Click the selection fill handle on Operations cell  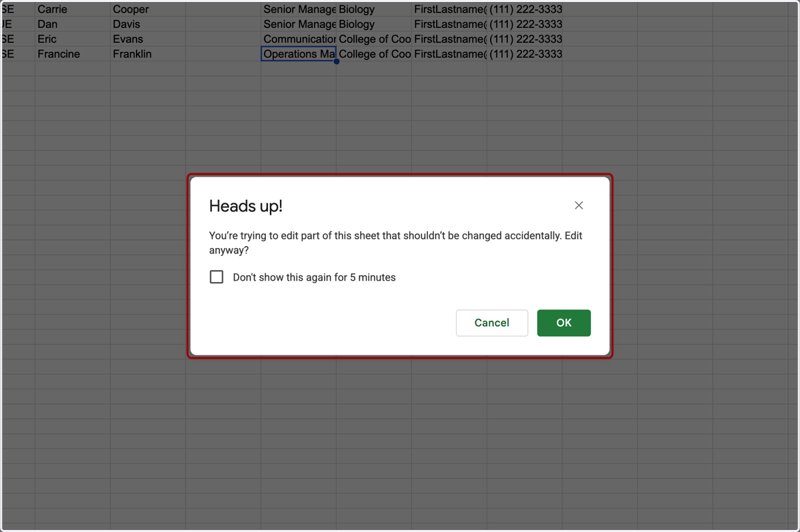(x=337, y=61)
